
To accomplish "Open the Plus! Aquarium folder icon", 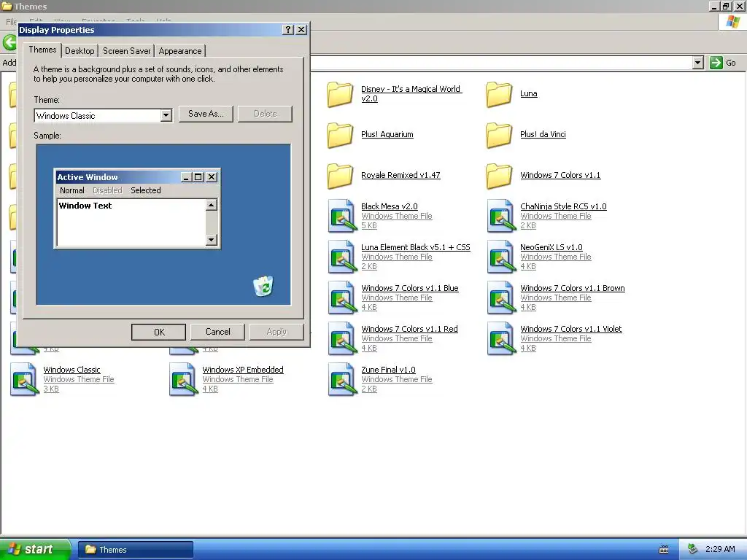I will (x=340, y=135).
